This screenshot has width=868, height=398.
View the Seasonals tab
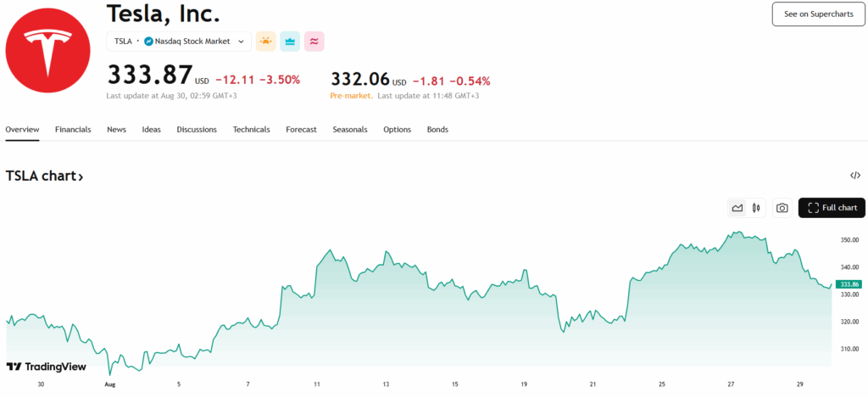[x=350, y=130]
